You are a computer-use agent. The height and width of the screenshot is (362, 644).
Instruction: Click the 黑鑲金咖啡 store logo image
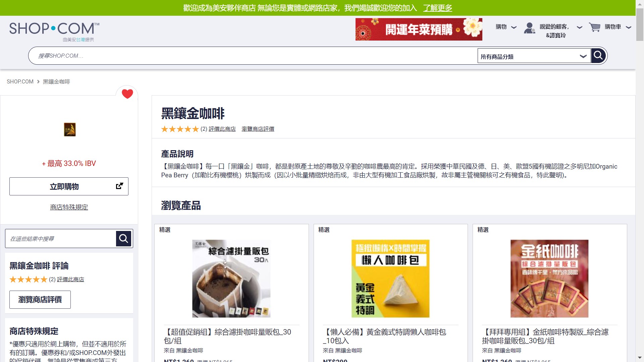[70, 130]
